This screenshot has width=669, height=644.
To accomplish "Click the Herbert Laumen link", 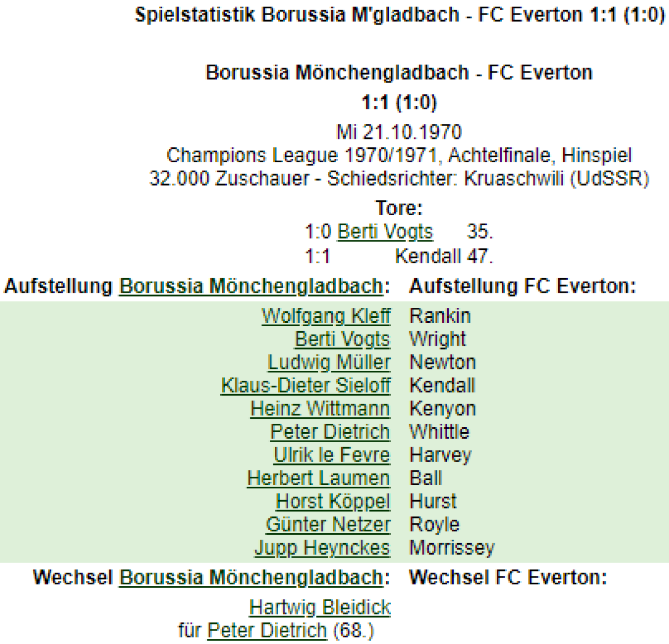I will 318,478.
